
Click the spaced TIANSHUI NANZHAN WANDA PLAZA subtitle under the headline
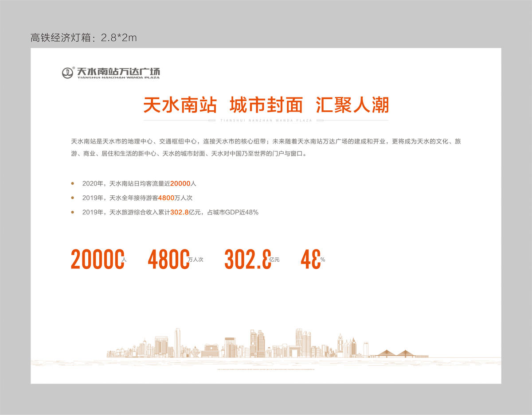pyautogui.click(x=266, y=120)
